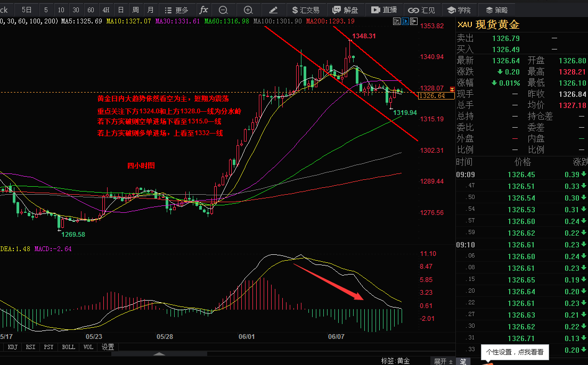Click the yellow MA10:1327.07 legend

pyautogui.click(x=128, y=21)
